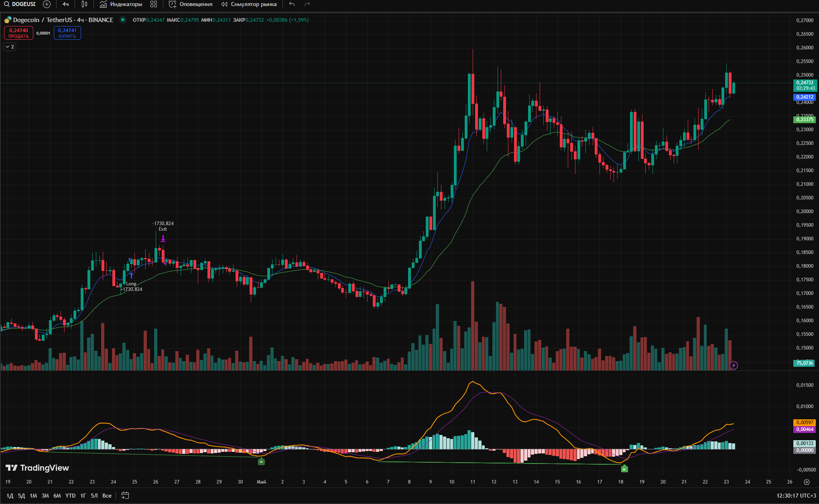Open the 4ч interval dropdown
Viewport: 819px width, 504px height.
[65, 4]
